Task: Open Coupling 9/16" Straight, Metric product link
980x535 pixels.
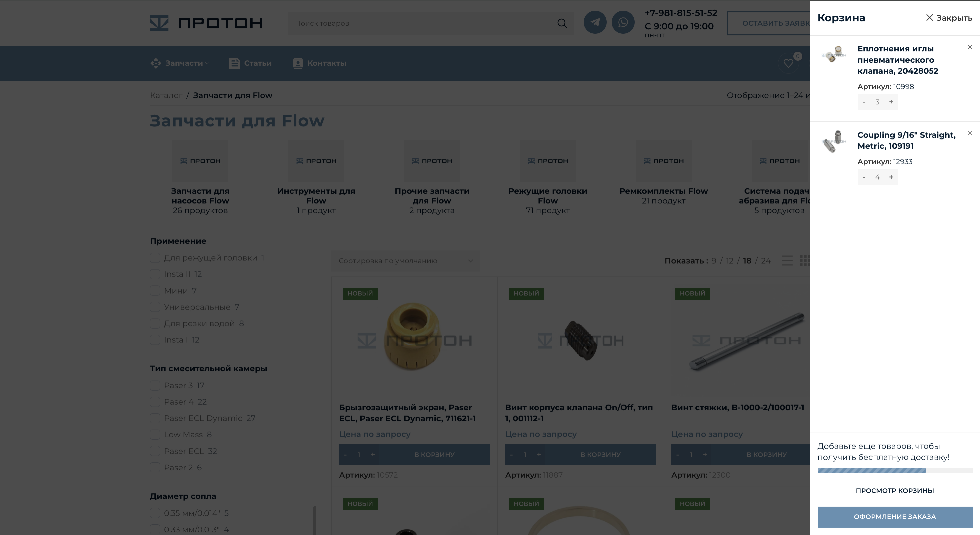Action: click(x=906, y=140)
